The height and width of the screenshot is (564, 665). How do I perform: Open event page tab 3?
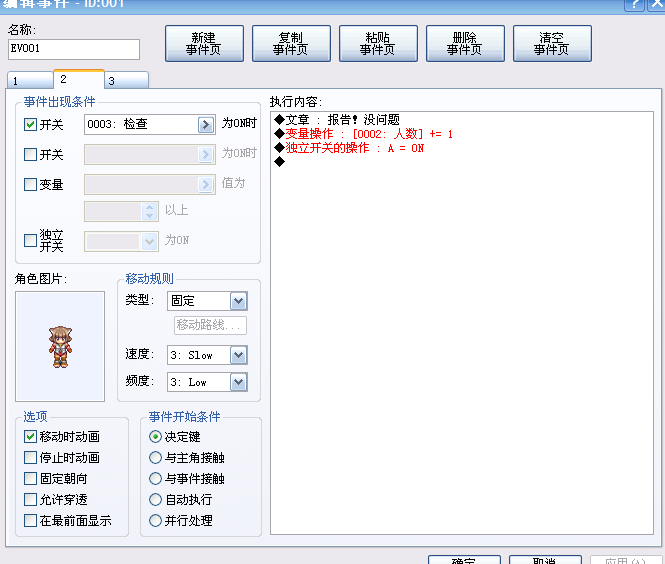pos(126,81)
